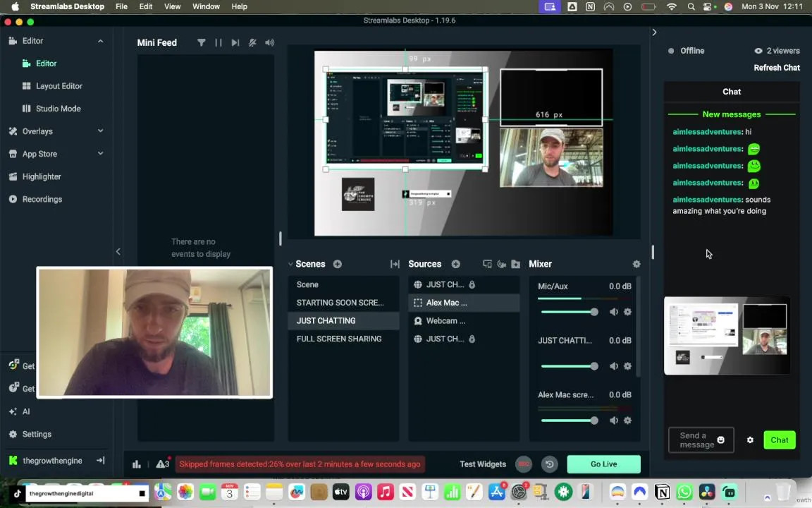Start recording with the REC button
The height and width of the screenshot is (508, 812).
pyautogui.click(x=524, y=464)
